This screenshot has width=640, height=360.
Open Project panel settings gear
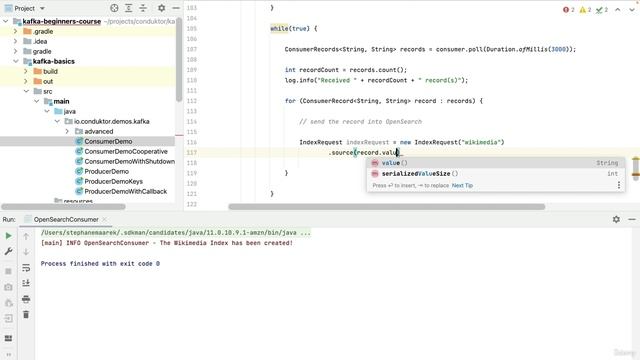coord(162,8)
